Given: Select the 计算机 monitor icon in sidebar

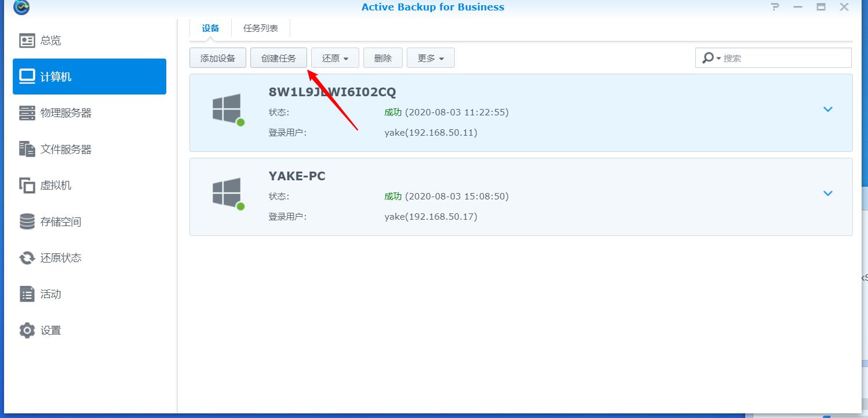Looking at the screenshot, I should pyautogui.click(x=27, y=77).
